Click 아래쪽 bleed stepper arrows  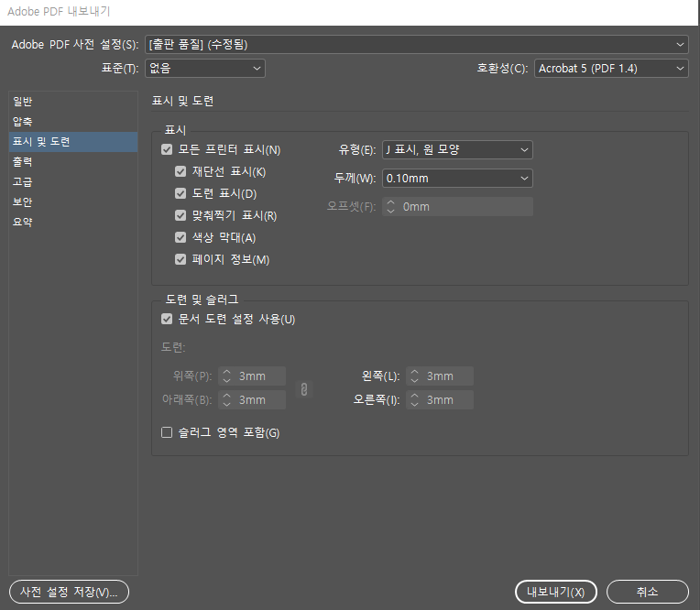pyautogui.click(x=227, y=400)
